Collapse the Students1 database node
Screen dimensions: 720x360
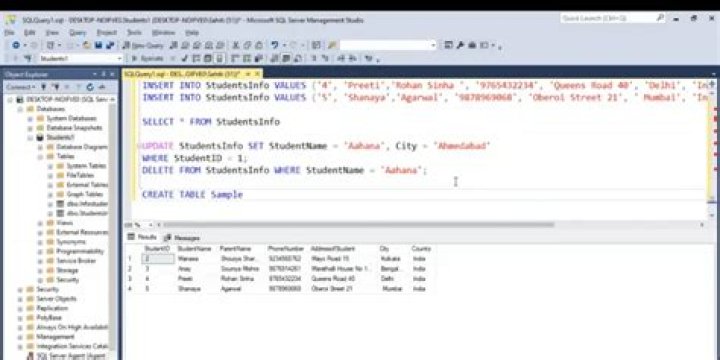coord(30,137)
